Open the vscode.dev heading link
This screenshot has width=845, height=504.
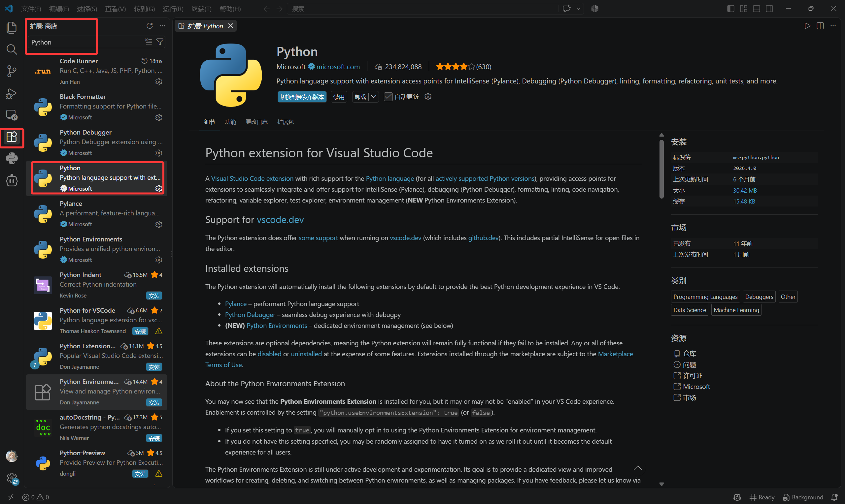click(280, 220)
